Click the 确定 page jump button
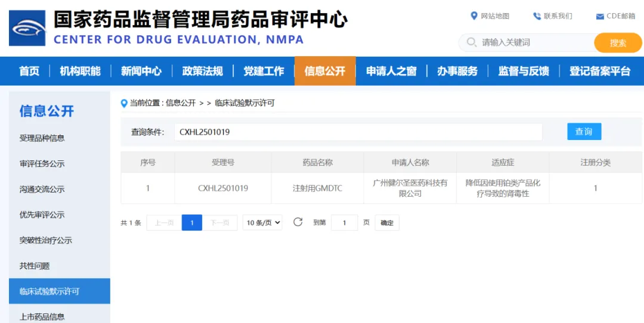This screenshot has height=323, width=644. (387, 223)
